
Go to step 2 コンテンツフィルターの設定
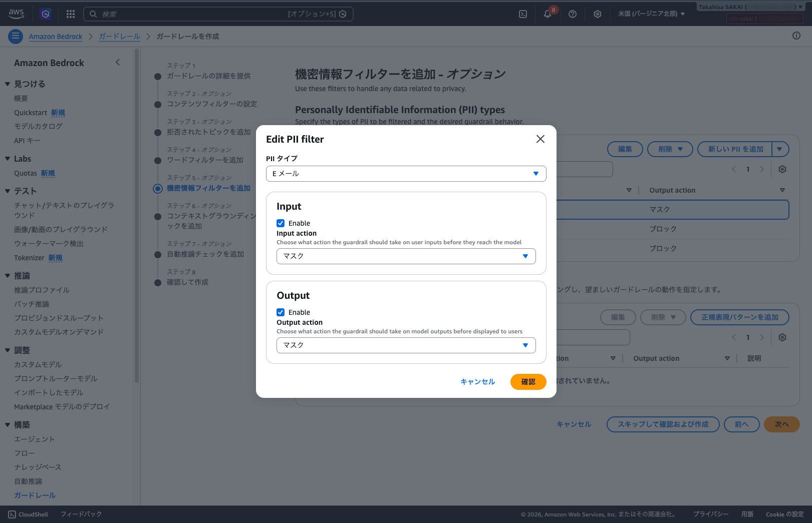[212, 104]
